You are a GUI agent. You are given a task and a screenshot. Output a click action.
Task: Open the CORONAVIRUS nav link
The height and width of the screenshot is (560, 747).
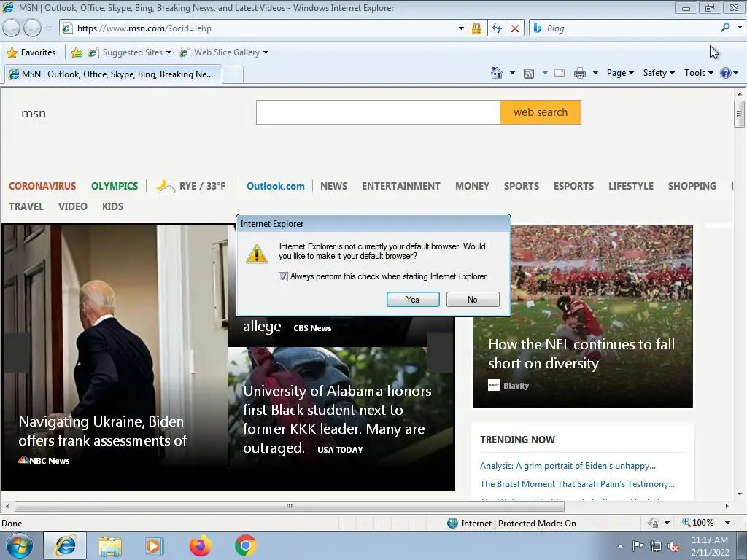(42, 186)
